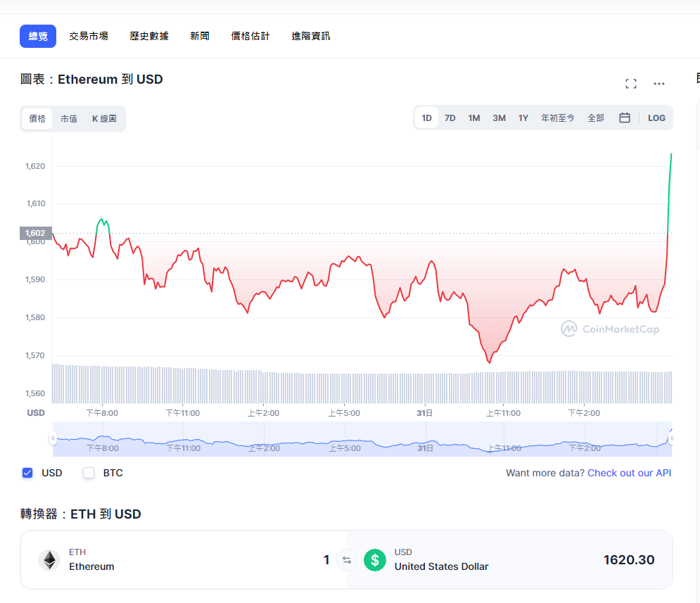700x603 pixels.
Task: Click the 上午5:00 x-axis label
Action: 344,413
